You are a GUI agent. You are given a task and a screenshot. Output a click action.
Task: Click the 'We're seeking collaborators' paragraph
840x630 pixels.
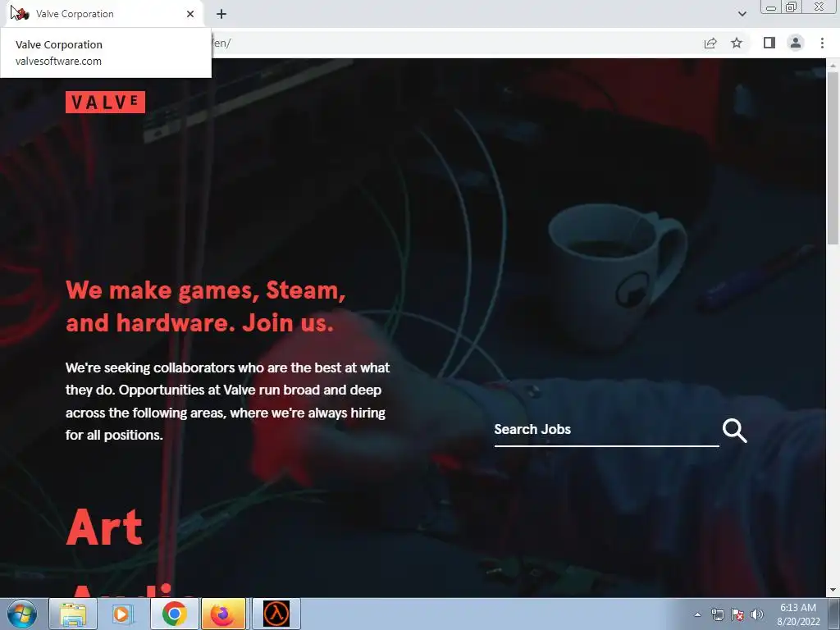click(228, 401)
